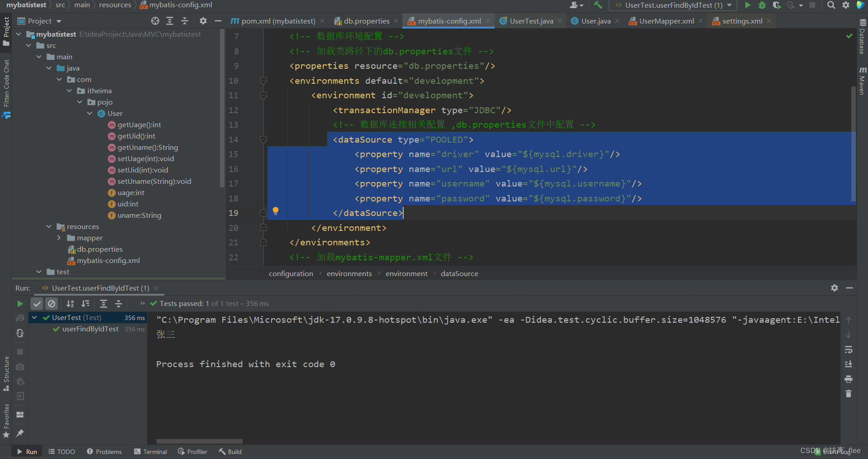Open the Problems tool window
The width and height of the screenshot is (868, 459).
(x=104, y=452)
